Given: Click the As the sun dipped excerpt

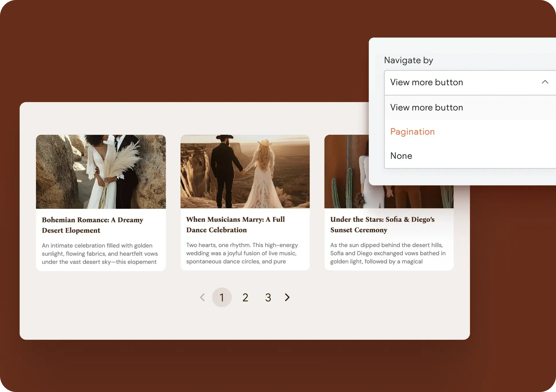Looking at the screenshot, I should coord(387,253).
